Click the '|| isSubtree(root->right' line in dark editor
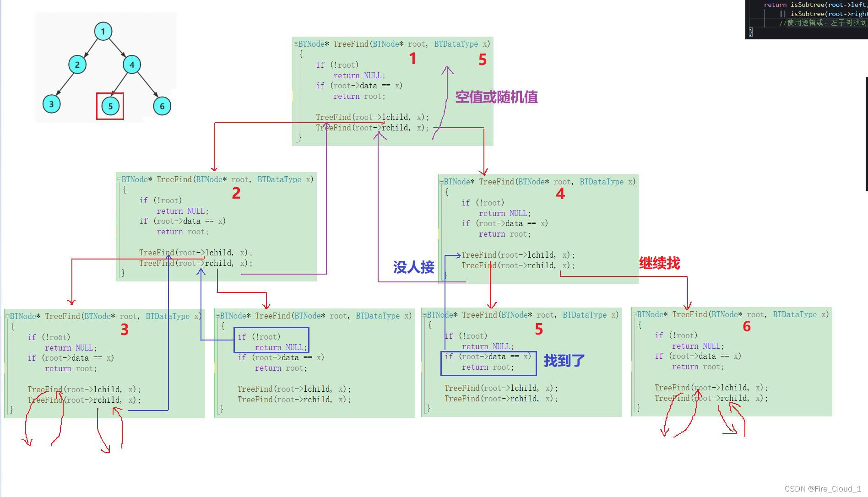This screenshot has height=497, width=868. [823, 14]
